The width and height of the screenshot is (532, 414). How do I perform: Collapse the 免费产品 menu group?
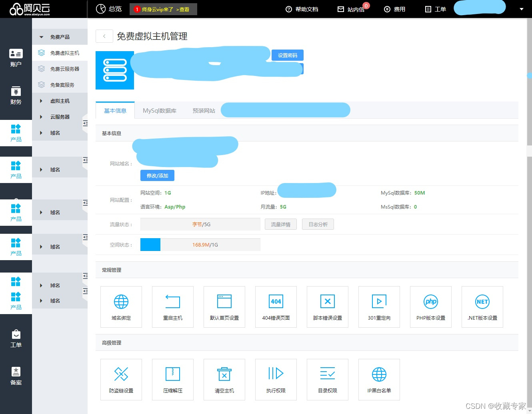click(60, 37)
